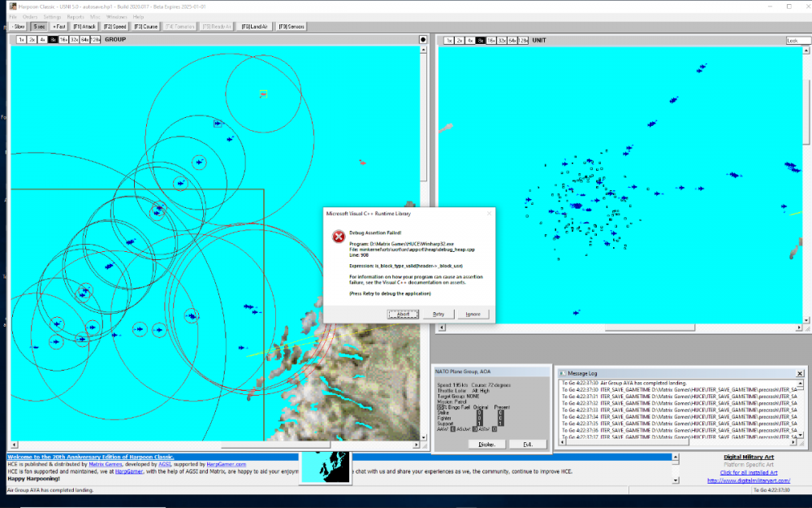This screenshot has height=508, width=812.
Task: Click the Display button in the NATO Plane Group panel
Action: tap(486, 445)
